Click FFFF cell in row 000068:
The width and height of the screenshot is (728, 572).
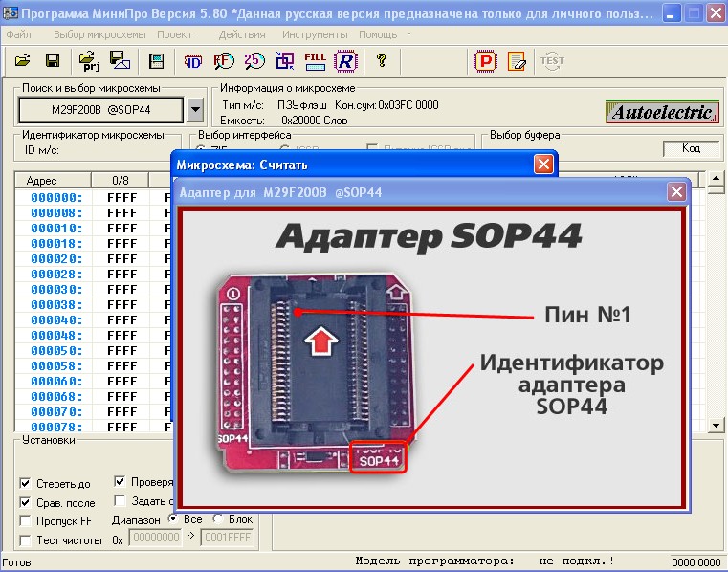click(121, 397)
